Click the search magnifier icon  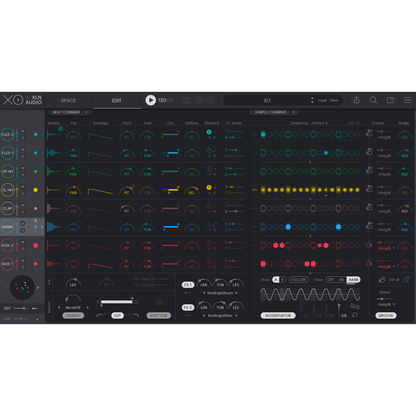click(x=373, y=100)
